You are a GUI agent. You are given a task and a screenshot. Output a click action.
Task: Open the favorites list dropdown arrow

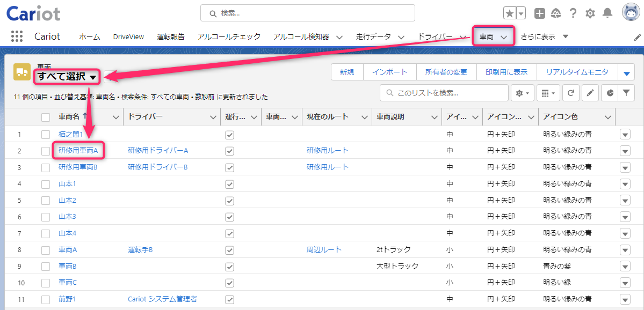click(x=521, y=13)
